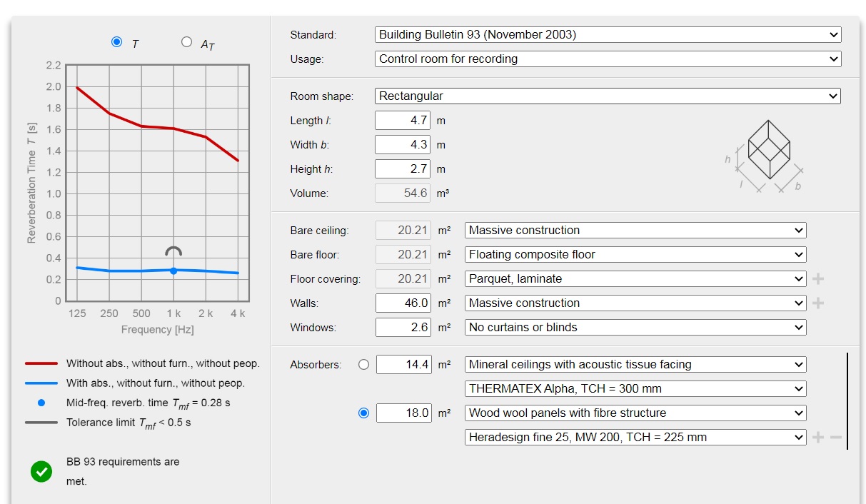
Task: Select the 14.4 m² absorber radio button
Action: [363, 365]
